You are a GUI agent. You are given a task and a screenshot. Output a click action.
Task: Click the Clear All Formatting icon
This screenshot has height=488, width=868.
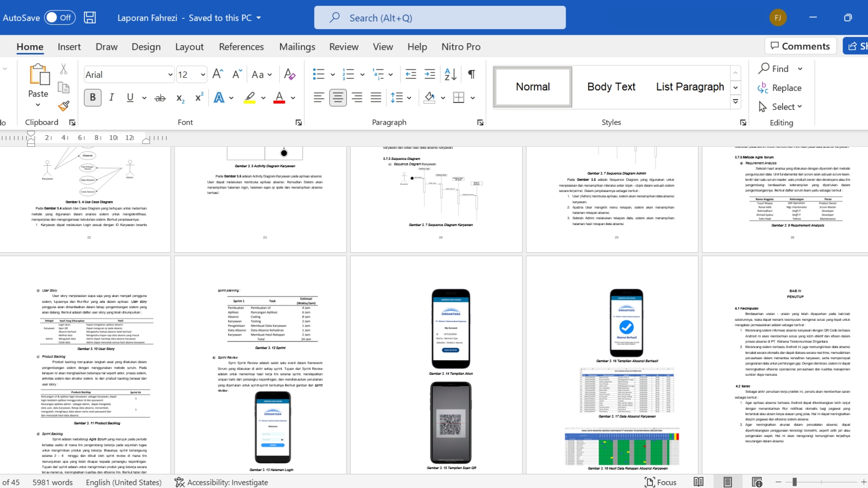[x=289, y=75]
